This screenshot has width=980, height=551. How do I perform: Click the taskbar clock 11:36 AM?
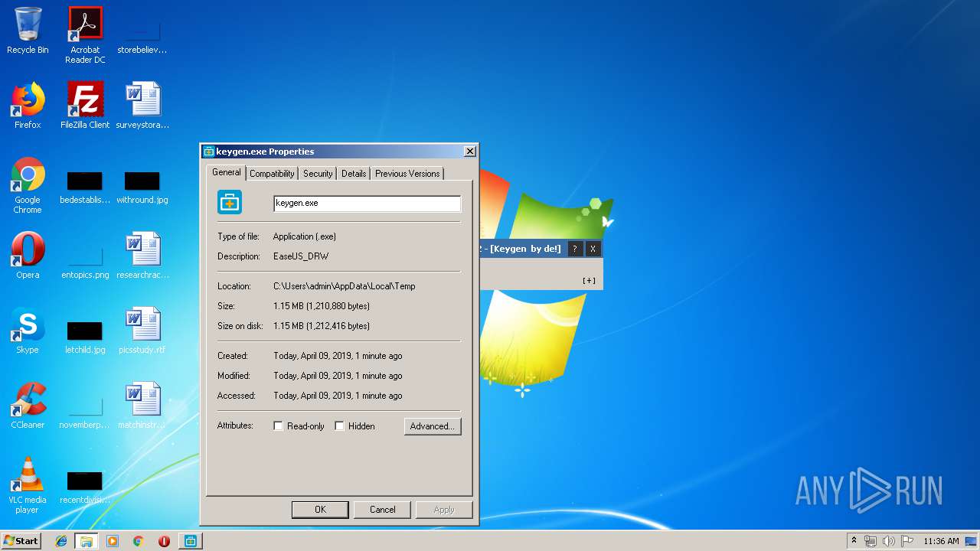(941, 541)
